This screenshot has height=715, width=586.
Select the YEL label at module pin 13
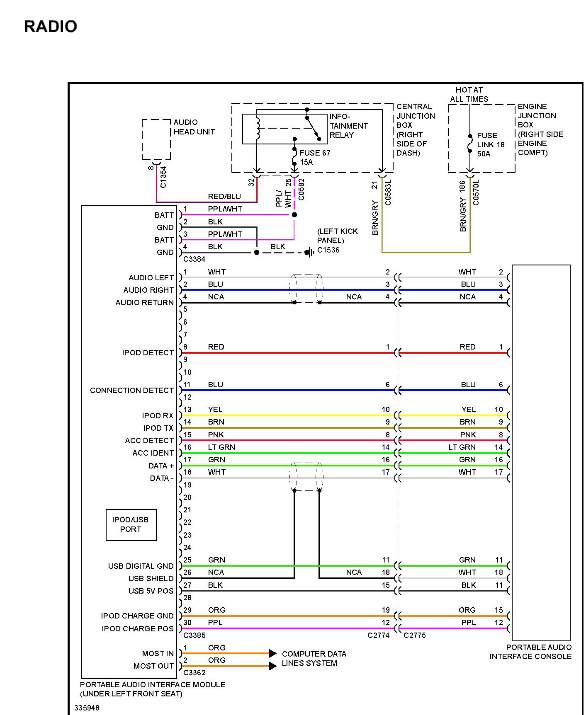[x=215, y=409]
